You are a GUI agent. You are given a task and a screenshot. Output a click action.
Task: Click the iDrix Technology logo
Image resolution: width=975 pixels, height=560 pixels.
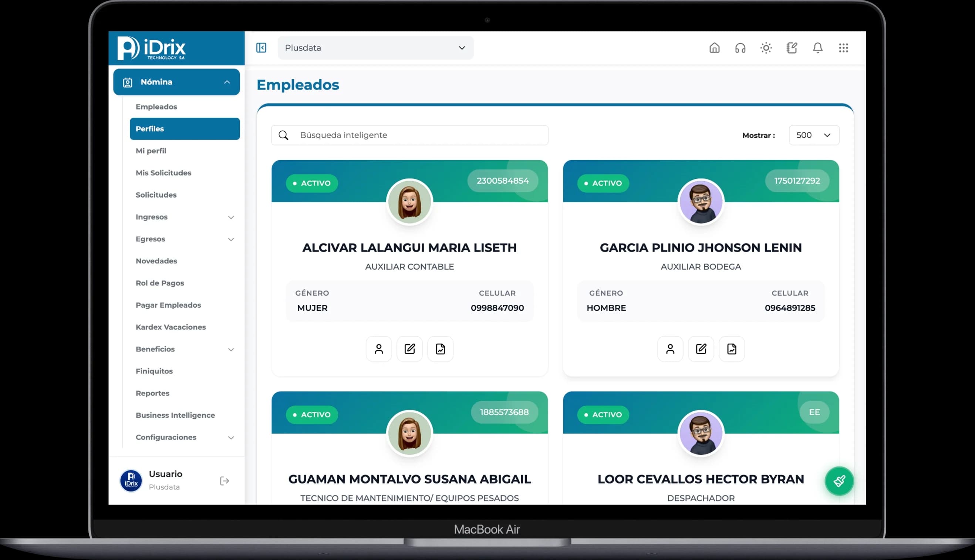pyautogui.click(x=151, y=48)
